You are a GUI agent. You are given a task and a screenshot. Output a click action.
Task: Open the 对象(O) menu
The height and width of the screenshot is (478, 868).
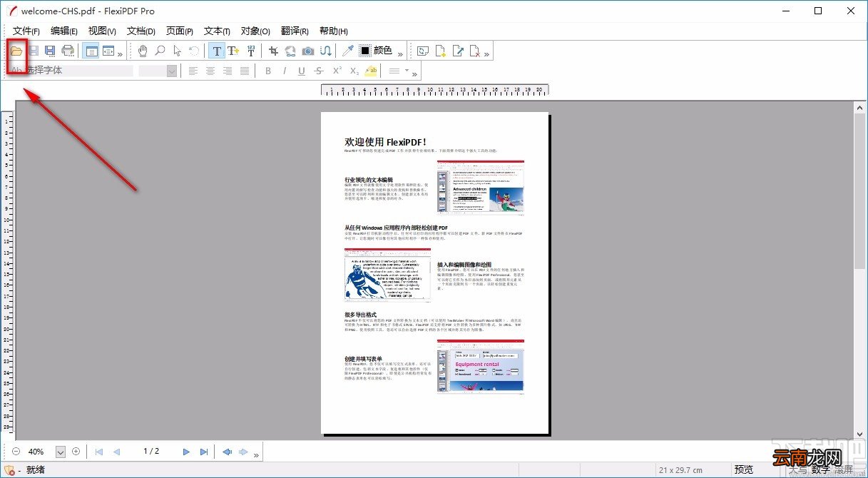(255, 31)
